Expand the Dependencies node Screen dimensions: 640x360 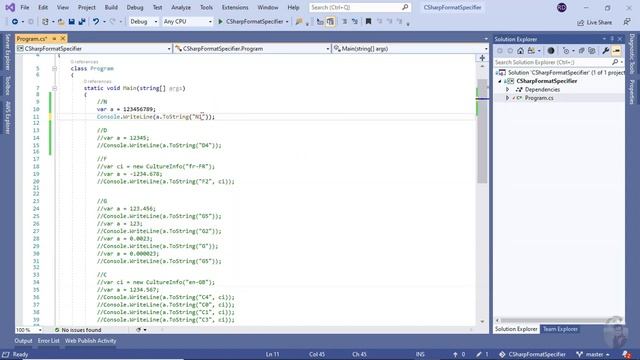(508, 89)
